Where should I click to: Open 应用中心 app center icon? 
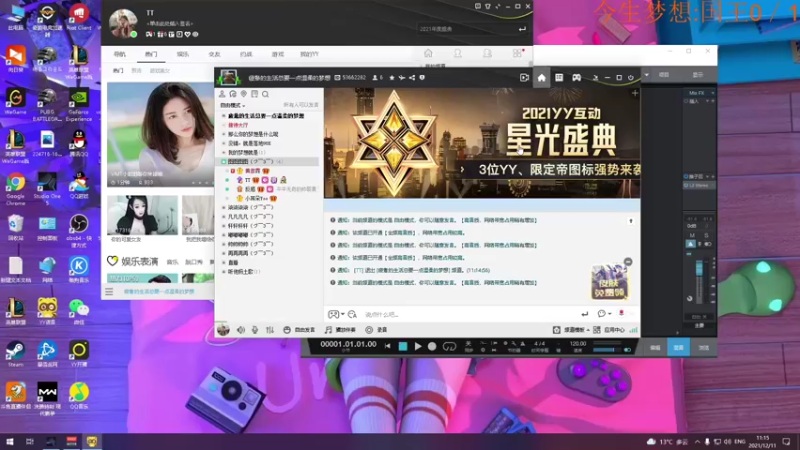[x=596, y=330]
